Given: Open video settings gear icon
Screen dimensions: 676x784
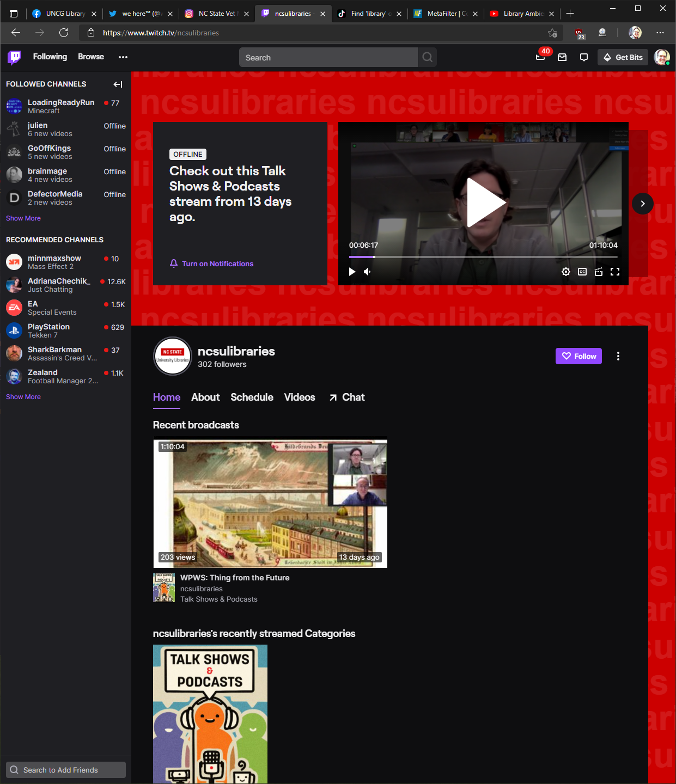Looking at the screenshot, I should click(x=566, y=272).
